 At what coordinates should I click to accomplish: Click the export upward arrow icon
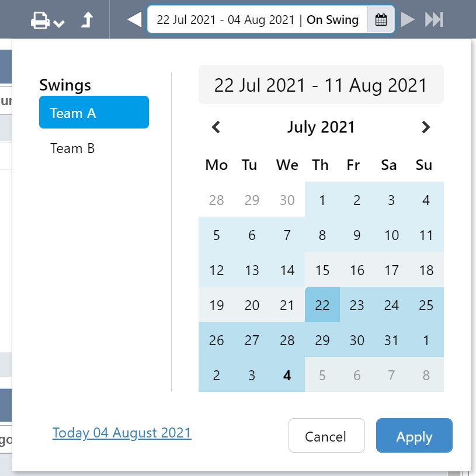(86, 20)
